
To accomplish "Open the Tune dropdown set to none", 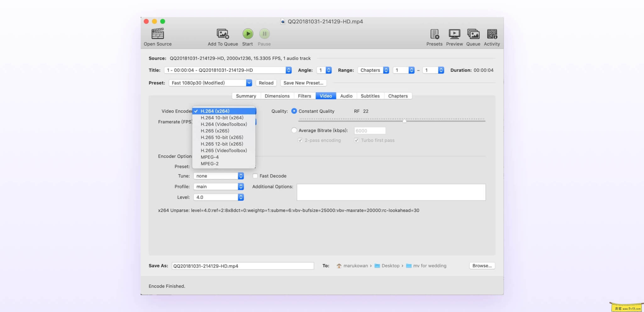I will 219,176.
